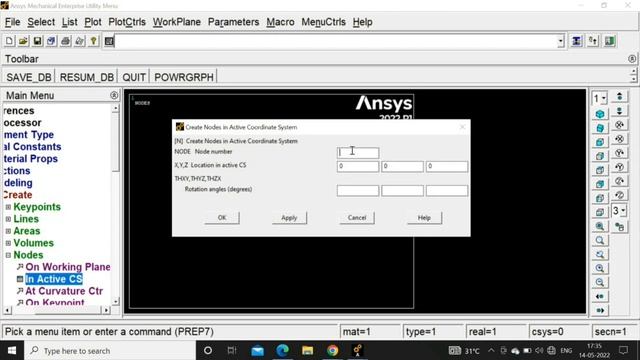Pan the model right with the arrow icon
This screenshot has width=640, height=360.
(600, 310)
